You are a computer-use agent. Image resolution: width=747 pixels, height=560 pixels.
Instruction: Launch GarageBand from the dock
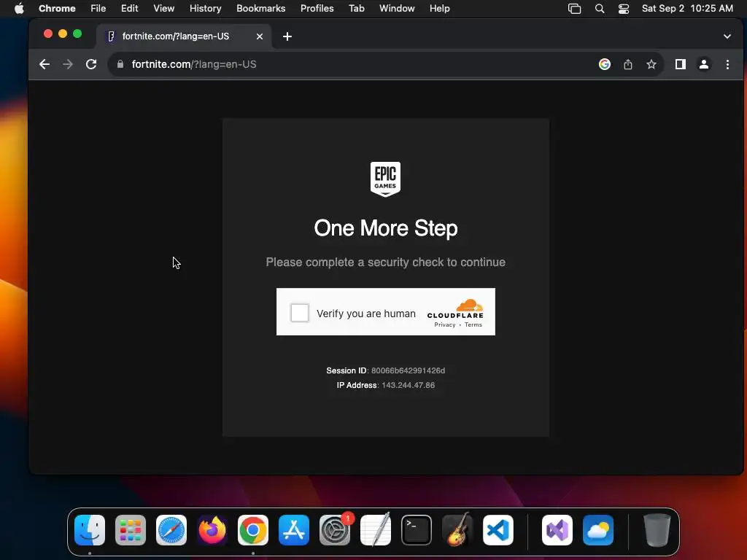(457, 530)
